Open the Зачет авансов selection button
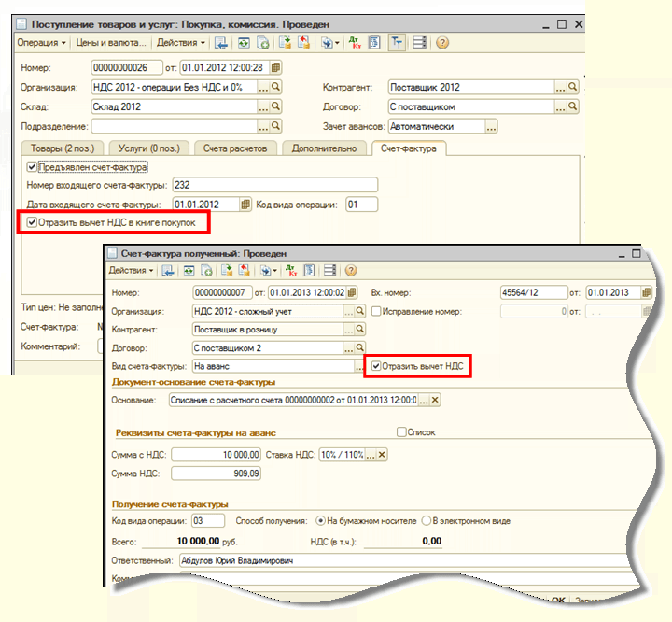Viewport: 672px width, 622px height. point(491,126)
